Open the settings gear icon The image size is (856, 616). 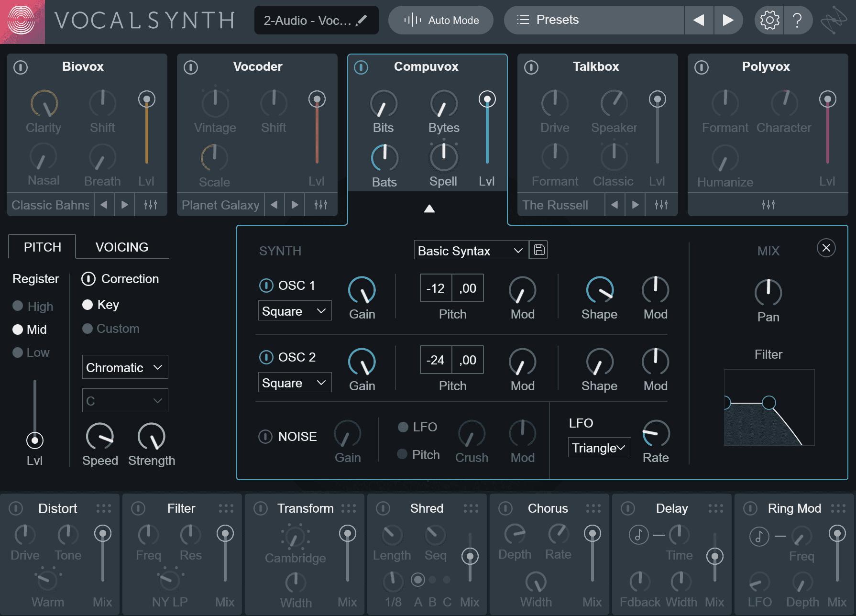tap(769, 20)
